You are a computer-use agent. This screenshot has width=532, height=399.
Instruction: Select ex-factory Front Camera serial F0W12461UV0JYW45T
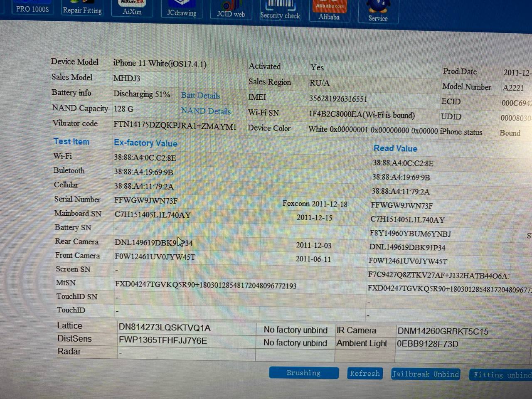[x=155, y=256]
